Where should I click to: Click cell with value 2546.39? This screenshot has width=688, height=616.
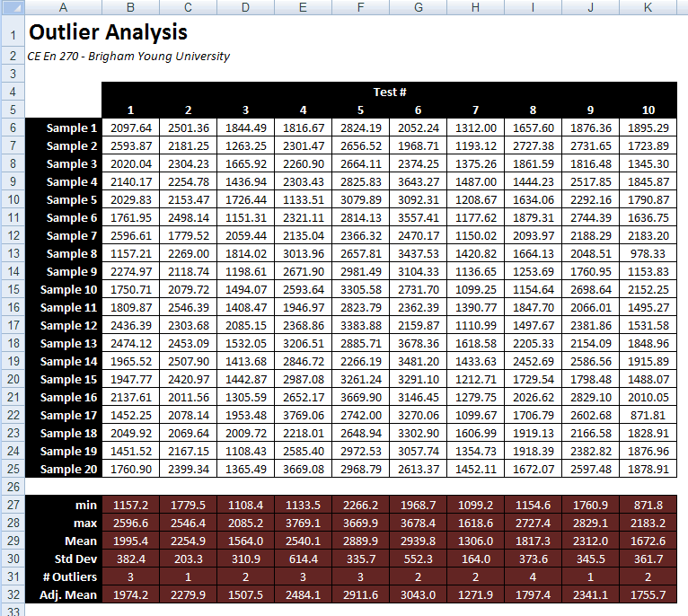[x=189, y=308]
